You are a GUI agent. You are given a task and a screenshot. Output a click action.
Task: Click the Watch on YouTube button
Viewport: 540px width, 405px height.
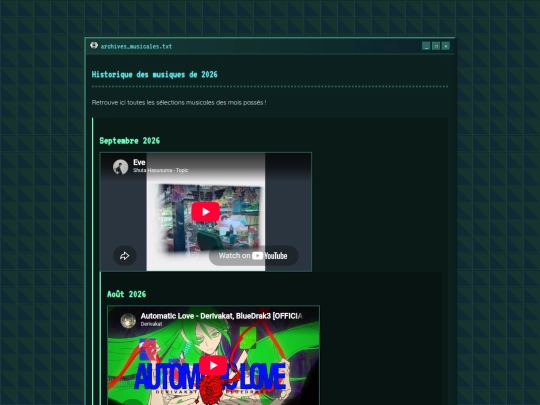pyautogui.click(x=253, y=256)
